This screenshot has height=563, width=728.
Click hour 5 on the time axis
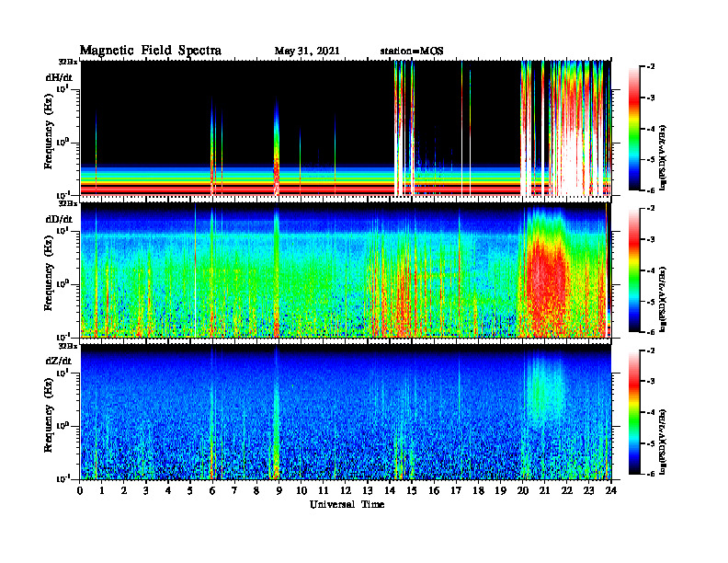[x=190, y=490]
